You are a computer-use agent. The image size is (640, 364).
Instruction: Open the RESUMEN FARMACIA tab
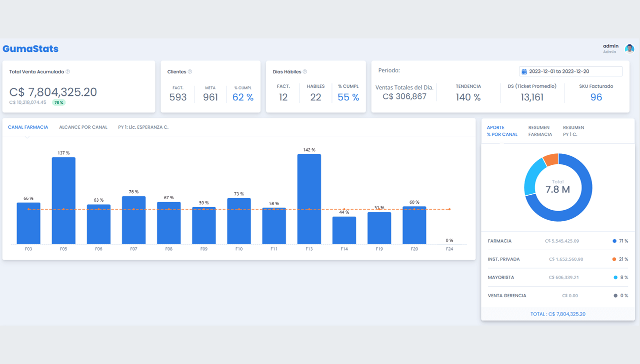coord(539,130)
